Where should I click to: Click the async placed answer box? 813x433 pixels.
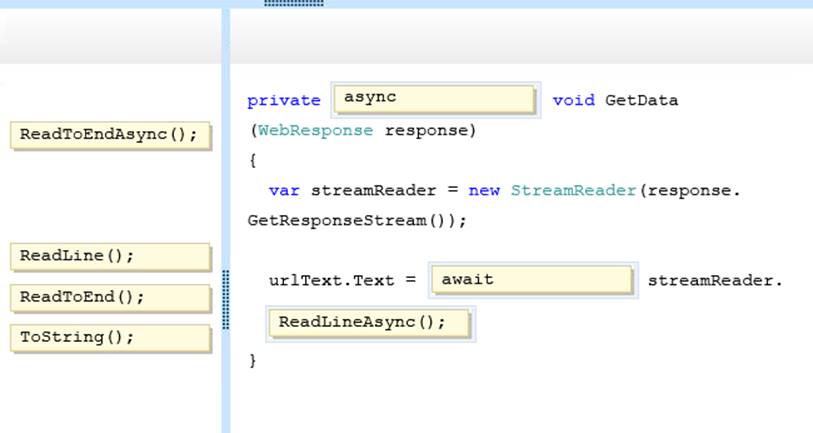click(x=435, y=99)
